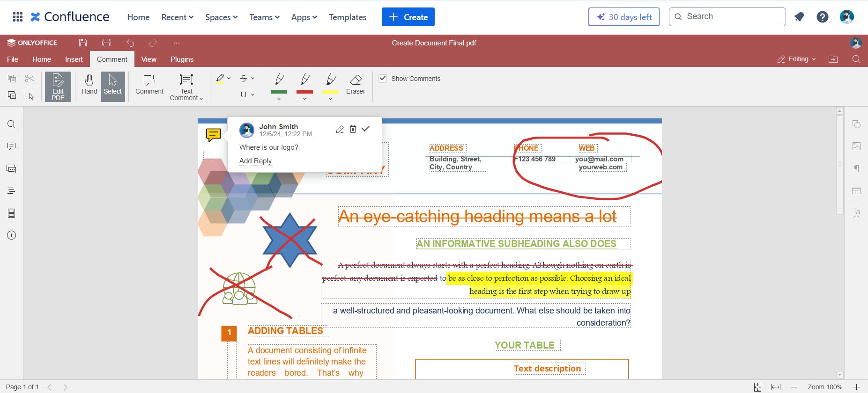Expand the Recent dropdown in Confluence

177,17
